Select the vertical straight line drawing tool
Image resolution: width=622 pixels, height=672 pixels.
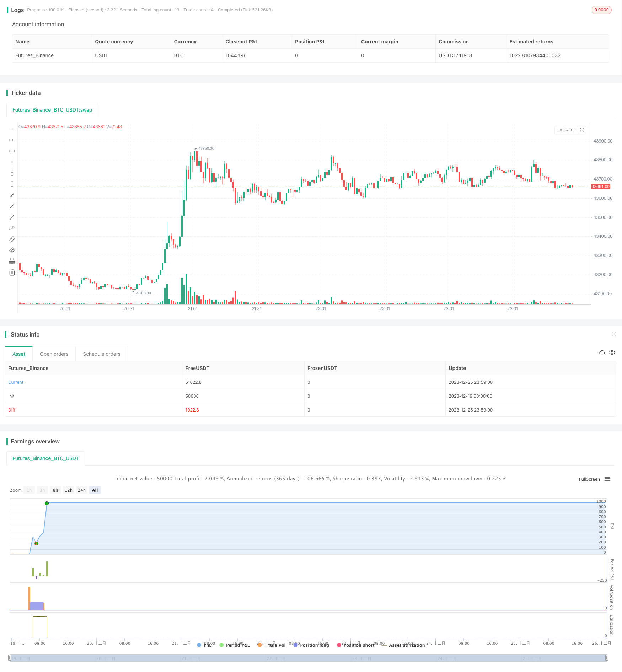pyautogui.click(x=12, y=162)
